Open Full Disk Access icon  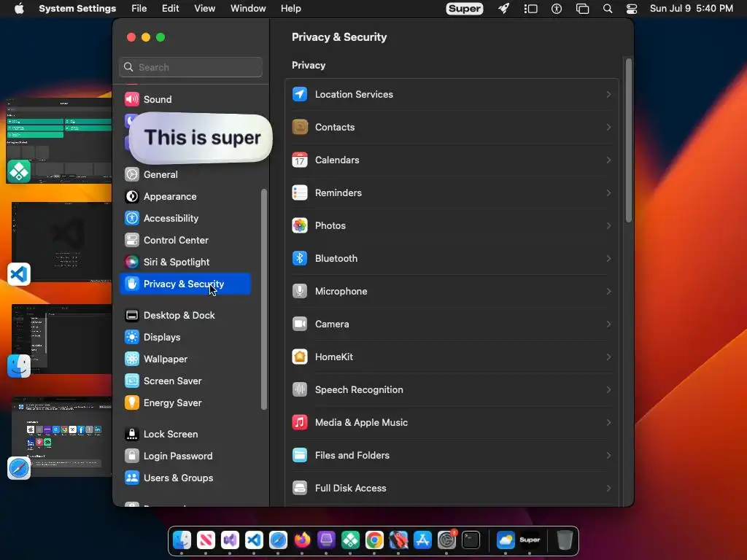click(x=300, y=488)
